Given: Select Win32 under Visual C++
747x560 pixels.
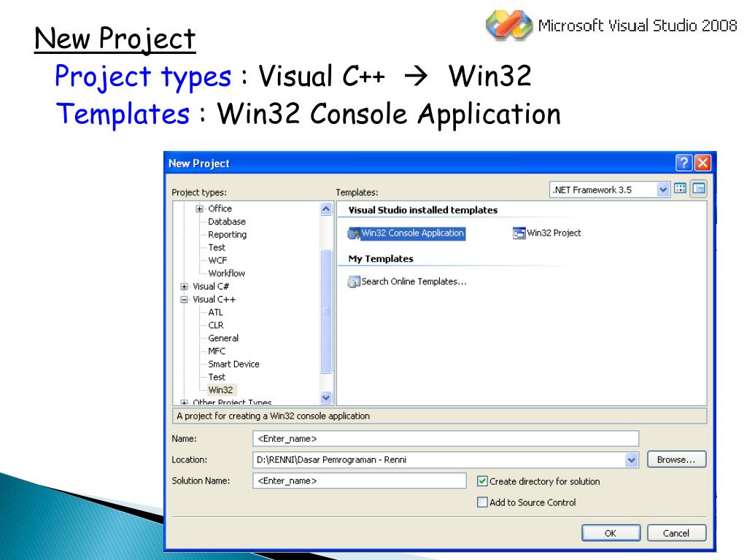Looking at the screenshot, I should [x=220, y=390].
